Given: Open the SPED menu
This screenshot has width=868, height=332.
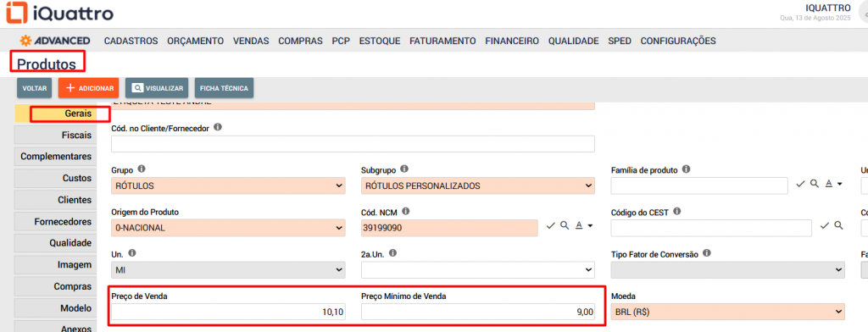Looking at the screenshot, I should pyautogui.click(x=620, y=41).
